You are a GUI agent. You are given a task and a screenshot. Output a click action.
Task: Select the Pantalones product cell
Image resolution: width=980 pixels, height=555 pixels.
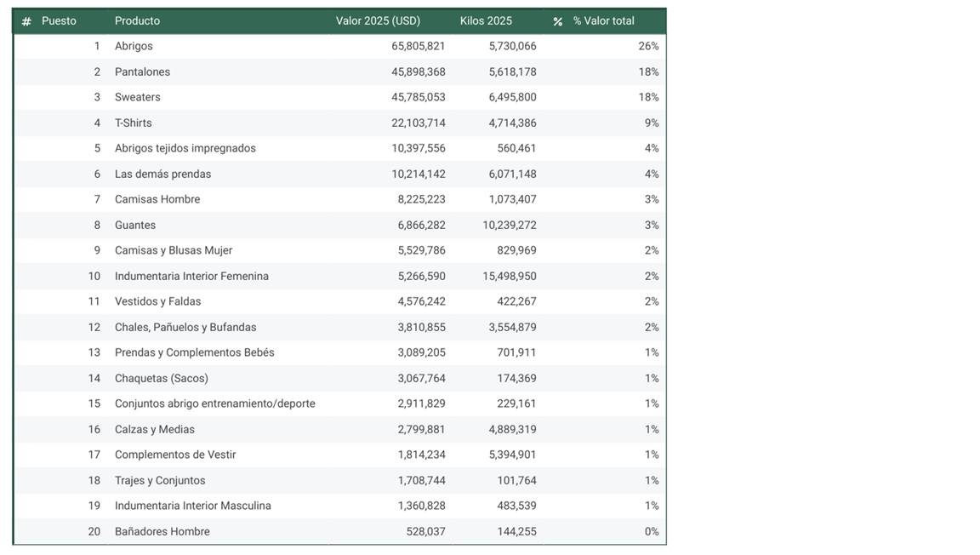(143, 72)
